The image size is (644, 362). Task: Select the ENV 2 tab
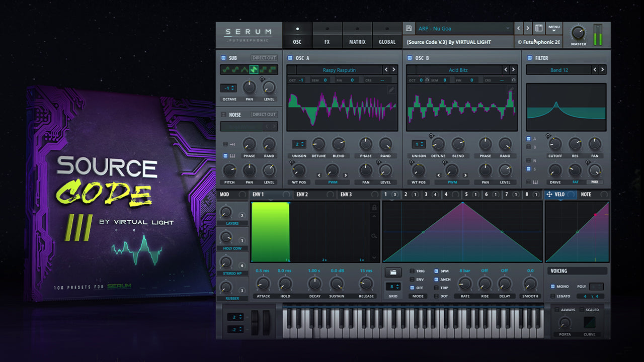315,194
